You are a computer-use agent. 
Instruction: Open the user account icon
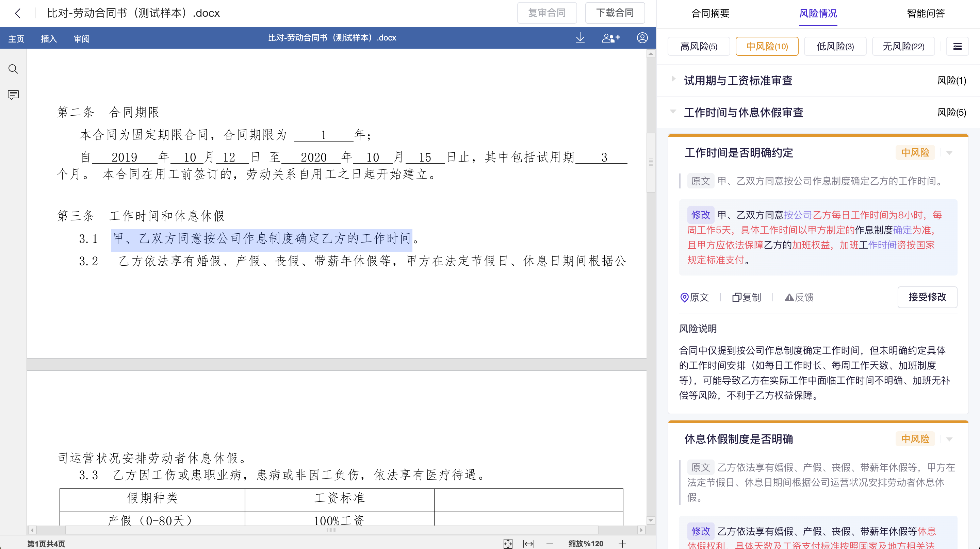642,38
